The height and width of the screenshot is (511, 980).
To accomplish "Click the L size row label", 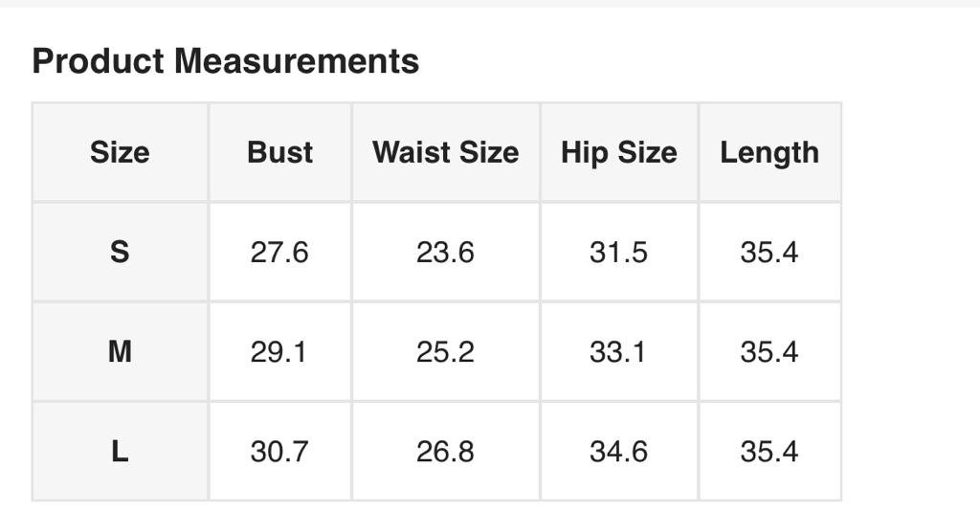I will coord(120,452).
